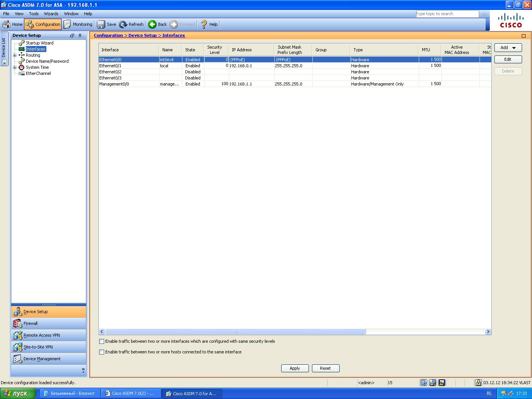Click the horizontal scrollbar thumb
The image size is (532, 399).
(235, 332)
